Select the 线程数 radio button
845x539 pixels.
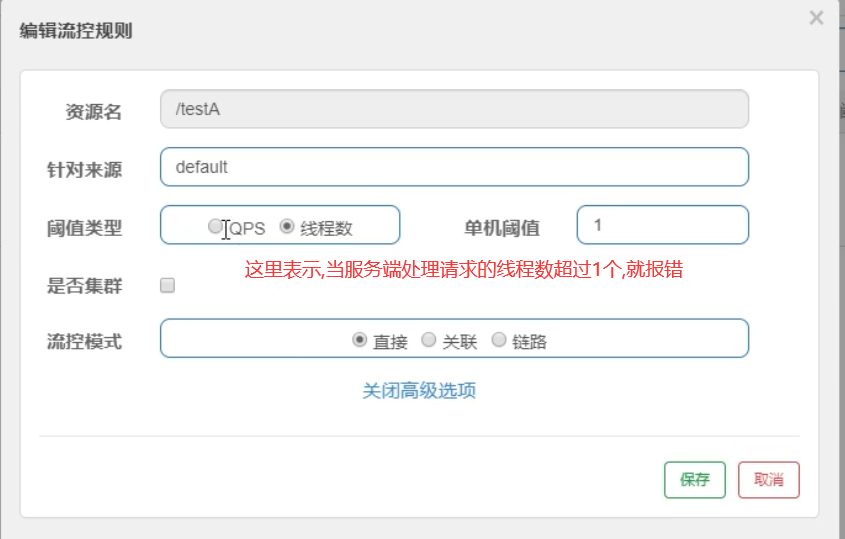[287, 226]
